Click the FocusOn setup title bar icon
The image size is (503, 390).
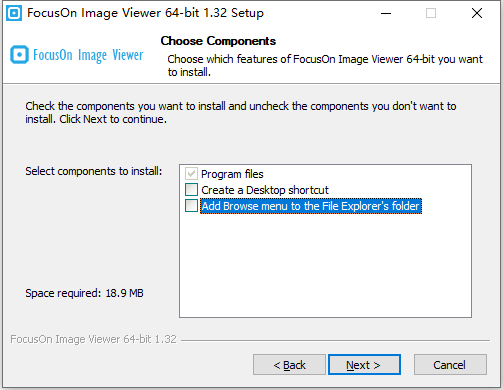[x=14, y=13]
